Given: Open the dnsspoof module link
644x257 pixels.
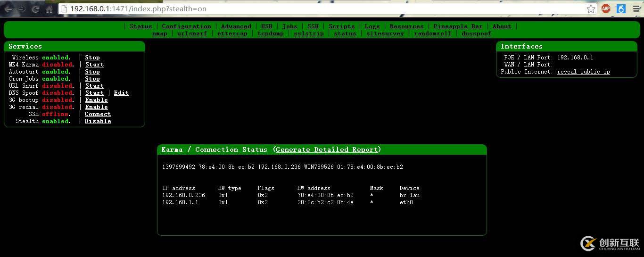Looking at the screenshot, I should (x=477, y=33).
